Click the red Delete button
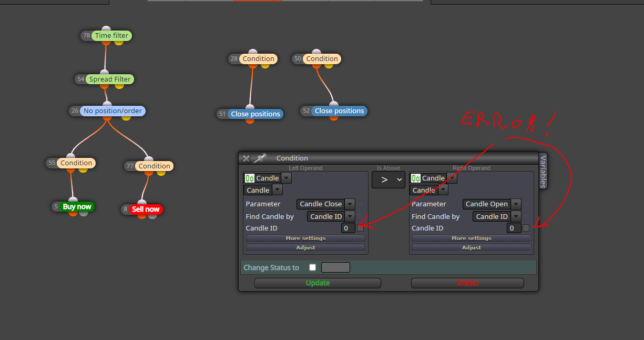 pyautogui.click(x=467, y=283)
